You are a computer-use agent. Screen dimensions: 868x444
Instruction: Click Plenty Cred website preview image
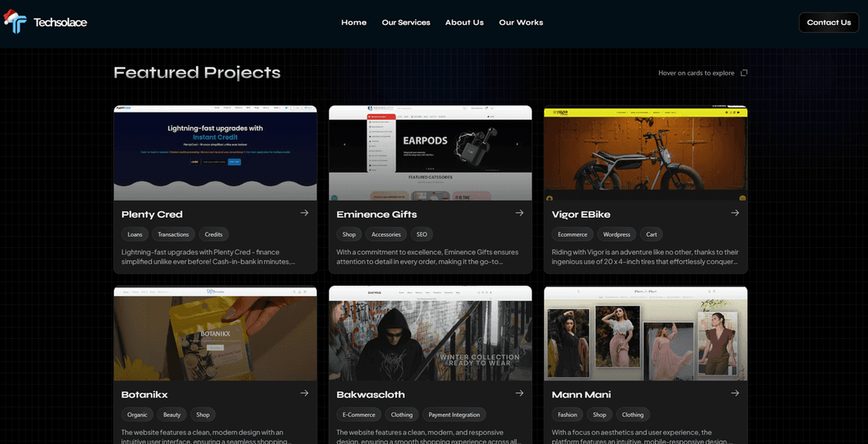(x=215, y=153)
